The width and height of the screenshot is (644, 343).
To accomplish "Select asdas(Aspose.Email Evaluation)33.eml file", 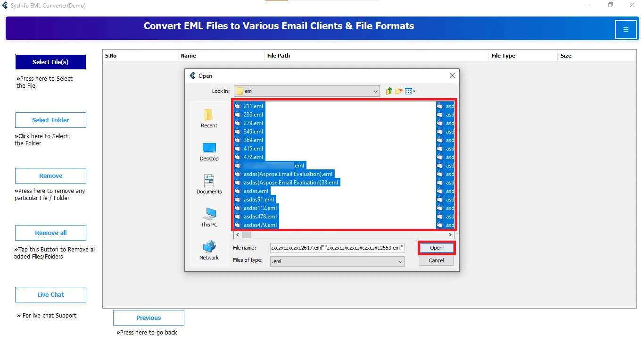I will pos(287,183).
